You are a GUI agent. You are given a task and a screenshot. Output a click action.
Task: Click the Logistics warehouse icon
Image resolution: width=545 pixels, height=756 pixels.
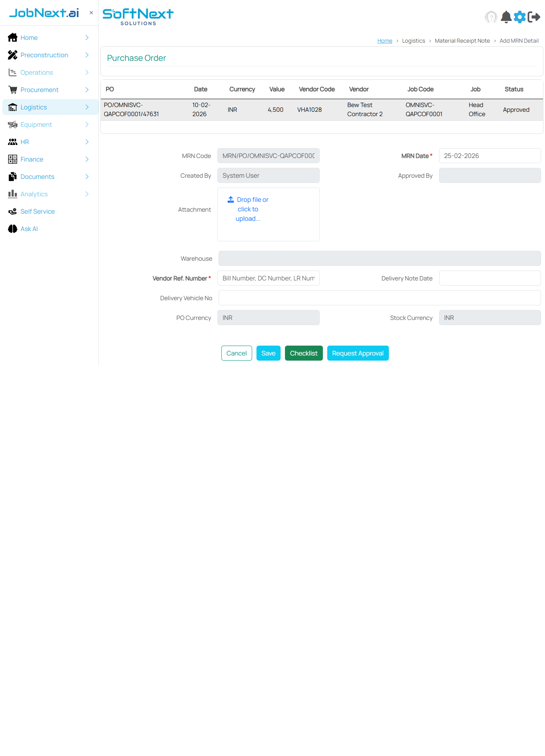pyautogui.click(x=13, y=107)
